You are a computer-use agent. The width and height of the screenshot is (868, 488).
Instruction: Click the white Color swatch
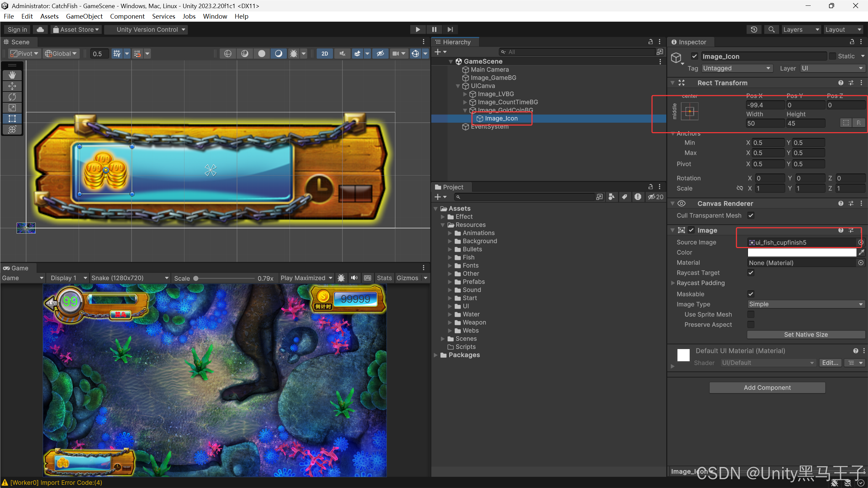(x=802, y=252)
